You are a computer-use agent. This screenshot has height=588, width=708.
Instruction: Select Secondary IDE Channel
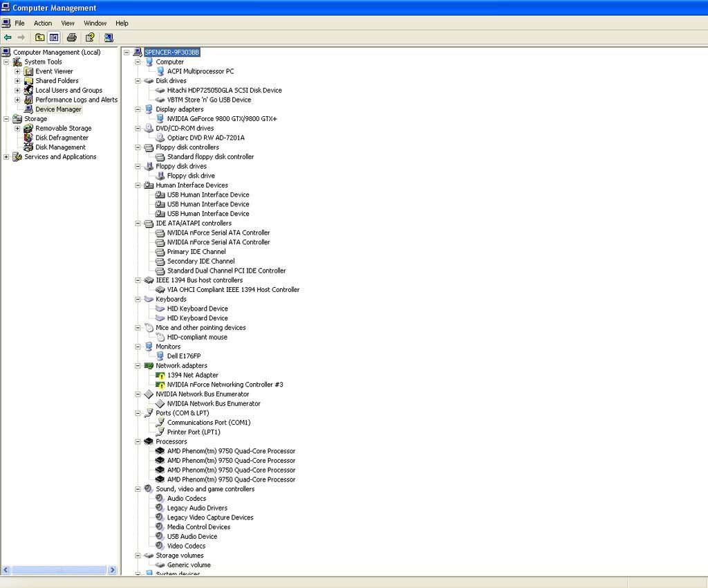tap(201, 261)
